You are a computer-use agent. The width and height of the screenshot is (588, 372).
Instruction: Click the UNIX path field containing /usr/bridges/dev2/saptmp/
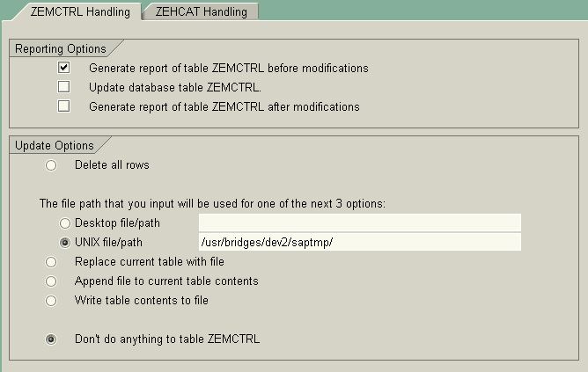pos(359,242)
